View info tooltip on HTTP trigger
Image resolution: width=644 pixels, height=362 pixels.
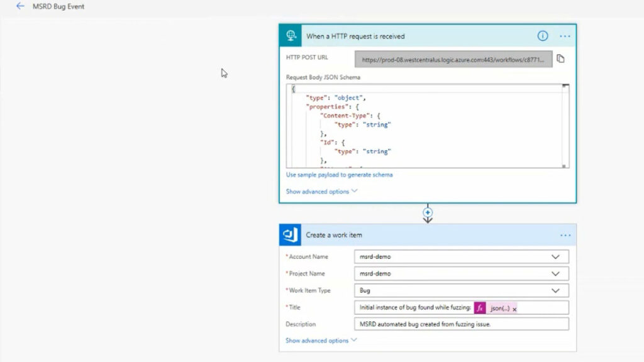click(542, 36)
